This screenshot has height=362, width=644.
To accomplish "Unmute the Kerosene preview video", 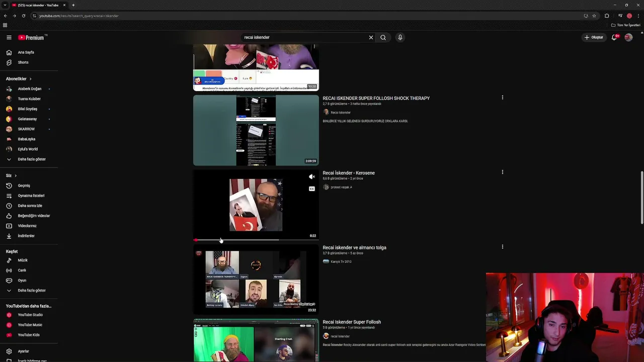I will tap(312, 177).
